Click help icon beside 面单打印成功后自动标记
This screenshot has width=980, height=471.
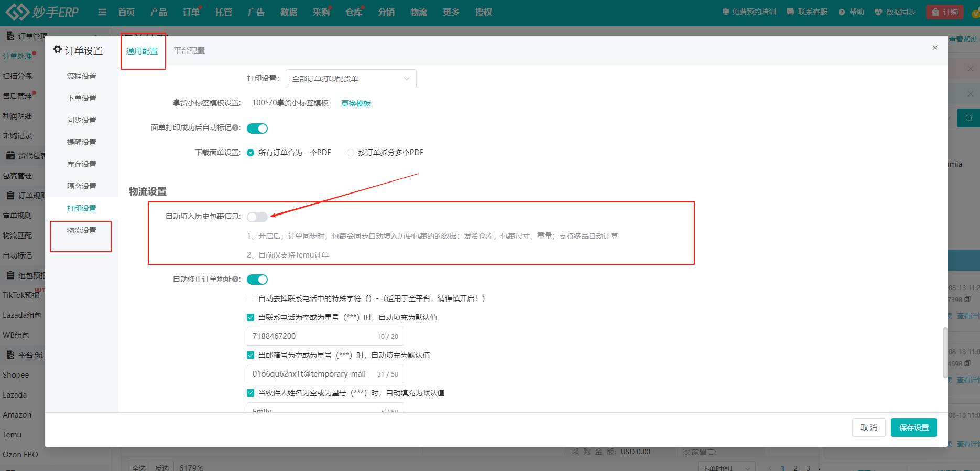click(236, 127)
